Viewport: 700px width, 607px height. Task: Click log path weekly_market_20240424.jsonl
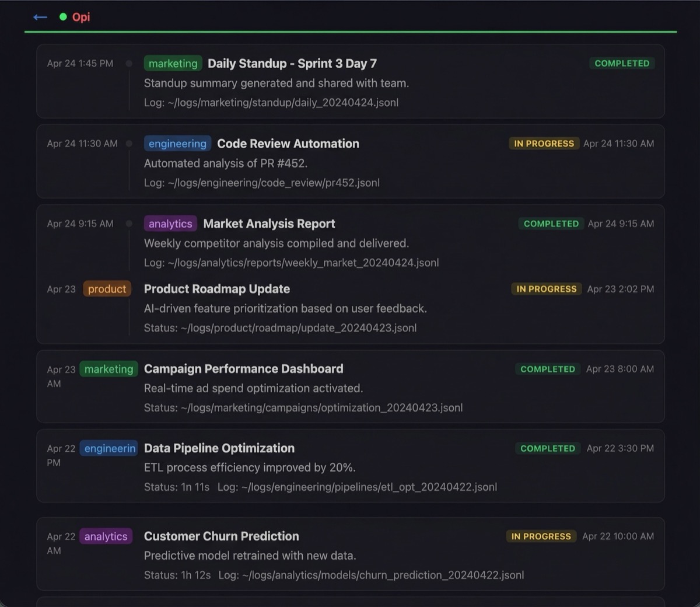(292, 263)
